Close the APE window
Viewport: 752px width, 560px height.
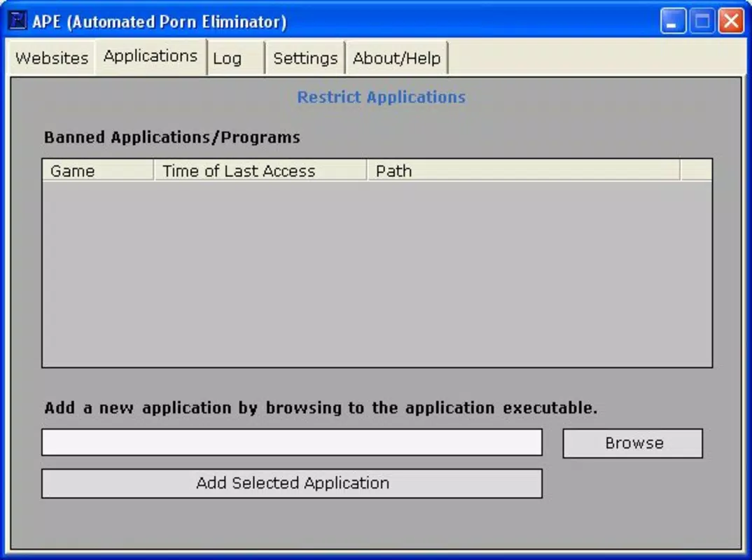[x=730, y=21]
